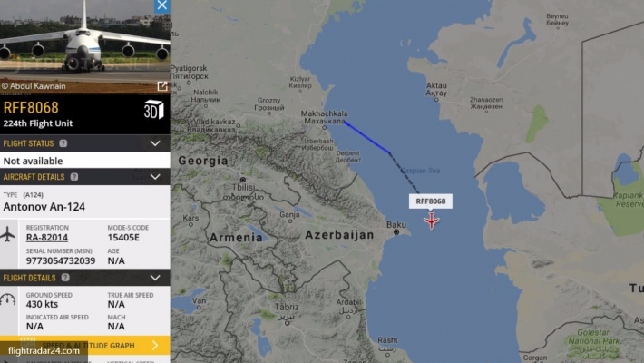The height and width of the screenshot is (363, 644).
Task: Click the Flight Status help question mark
Action: [x=63, y=143]
